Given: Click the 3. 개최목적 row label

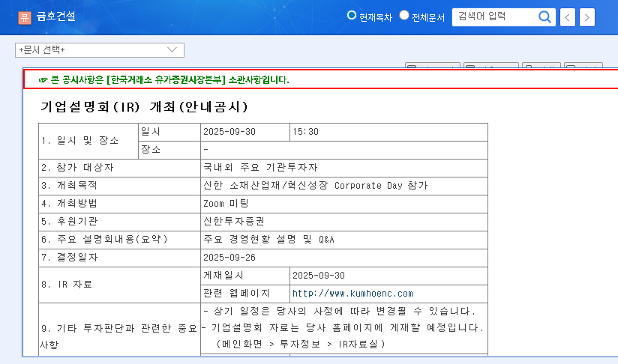Looking at the screenshot, I should click(x=119, y=186).
